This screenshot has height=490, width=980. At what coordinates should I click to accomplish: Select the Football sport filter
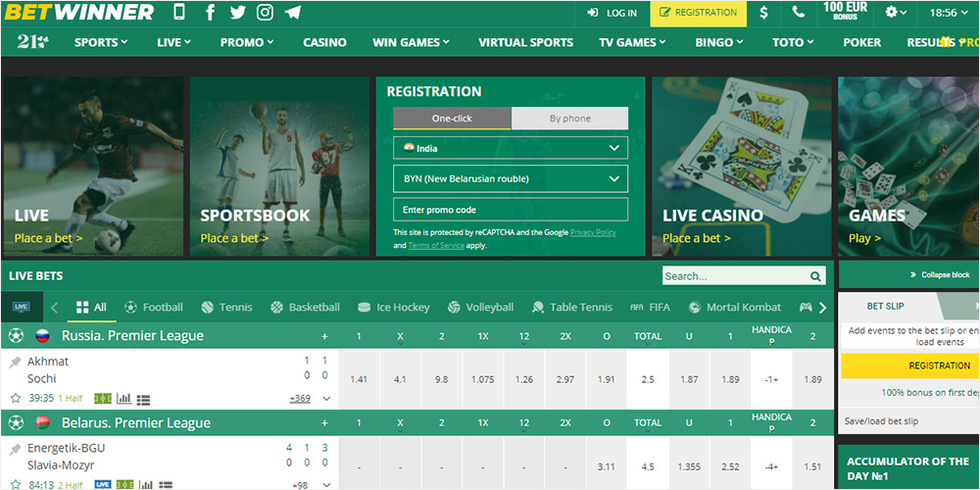pos(154,307)
